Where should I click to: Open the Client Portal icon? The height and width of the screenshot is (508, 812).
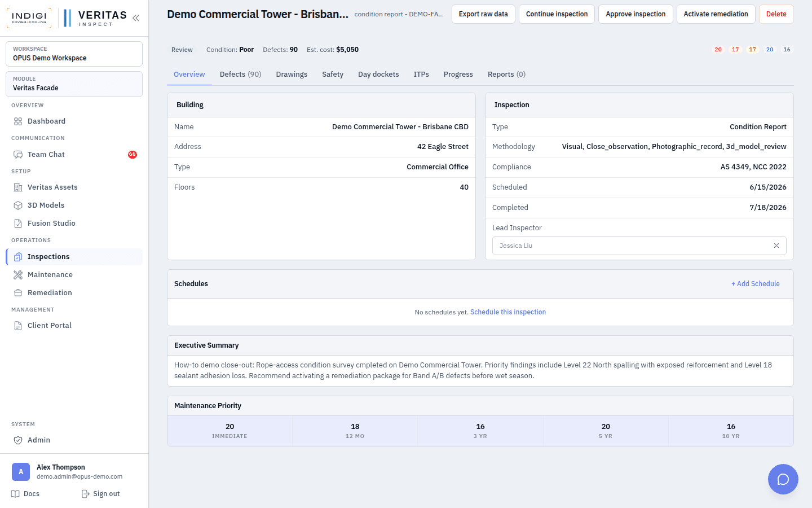pos(18,326)
